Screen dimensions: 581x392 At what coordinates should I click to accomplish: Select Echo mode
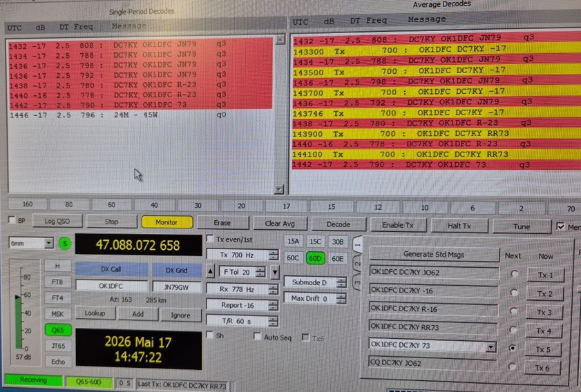point(58,361)
